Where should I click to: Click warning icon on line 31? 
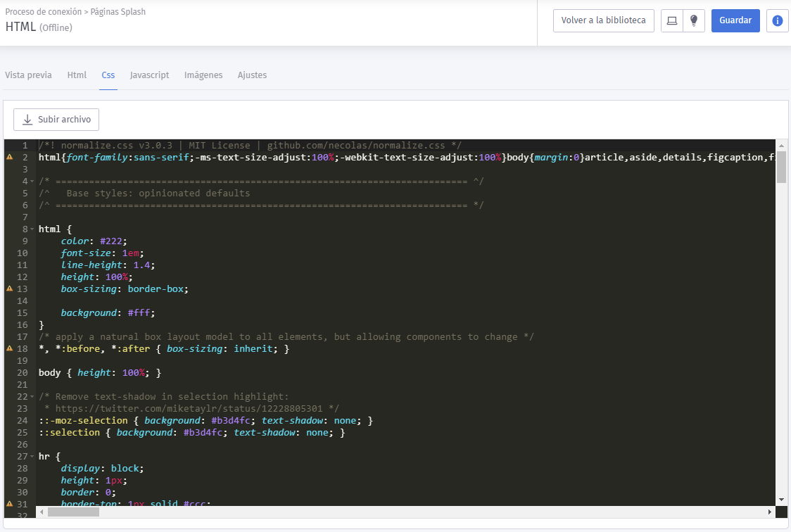[10, 504]
